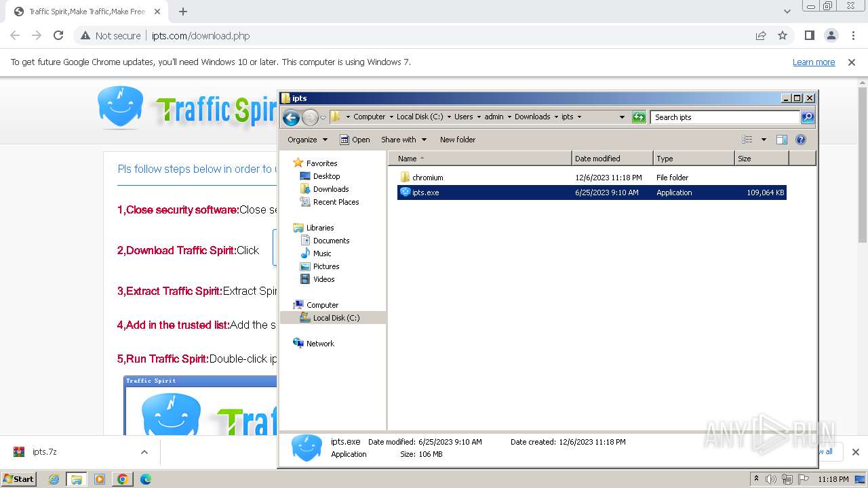Expand ipts.7z download options chevron
The width and height of the screenshot is (868, 488).
144,452
